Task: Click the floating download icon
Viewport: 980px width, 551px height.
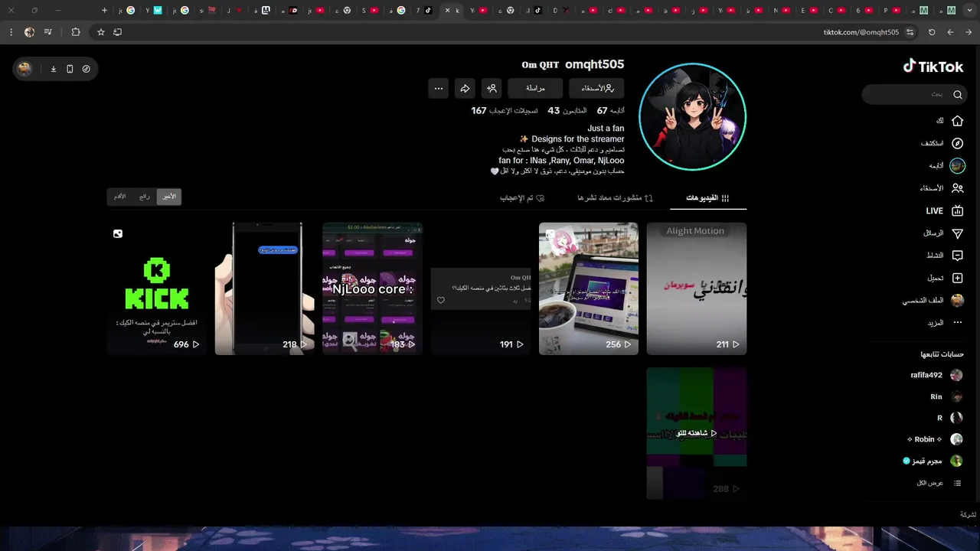Action: [x=54, y=69]
